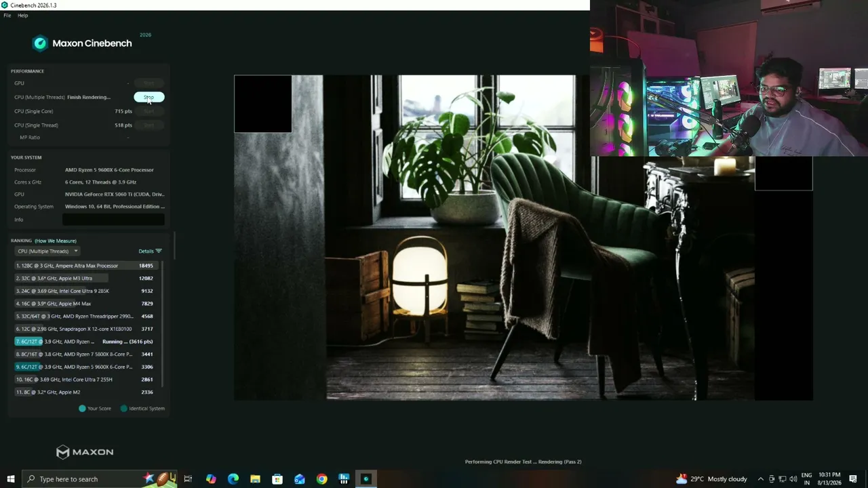Select the Snapdragon X 12-core ranking row
The image size is (868, 488).
pyautogui.click(x=85, y=329)
